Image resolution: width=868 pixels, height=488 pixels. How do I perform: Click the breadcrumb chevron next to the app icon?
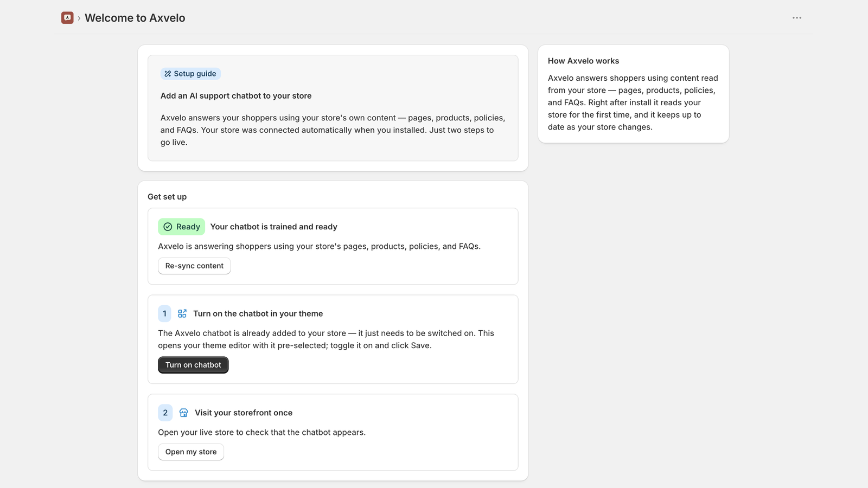79,18
